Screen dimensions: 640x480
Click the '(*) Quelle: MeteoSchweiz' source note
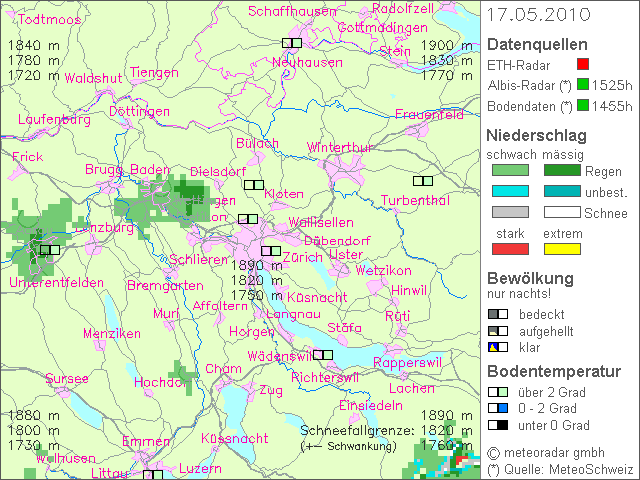pos(561,470)
